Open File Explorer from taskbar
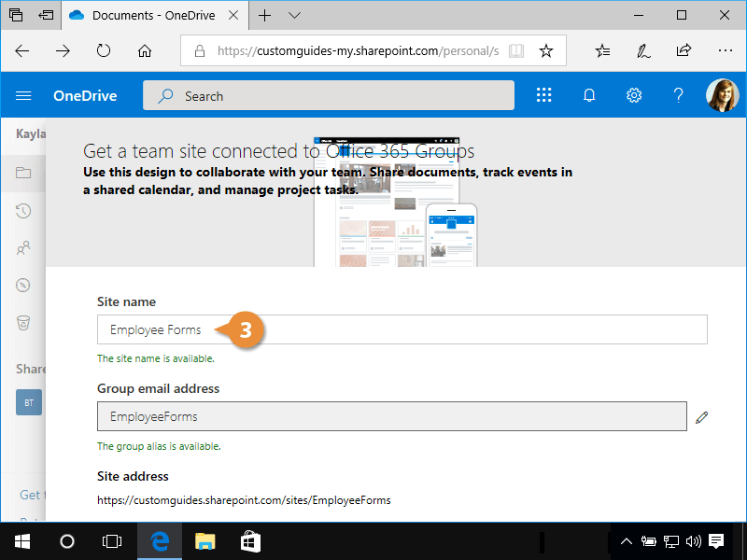This screenshot has width=747, height=560. (x=205, y=541)
